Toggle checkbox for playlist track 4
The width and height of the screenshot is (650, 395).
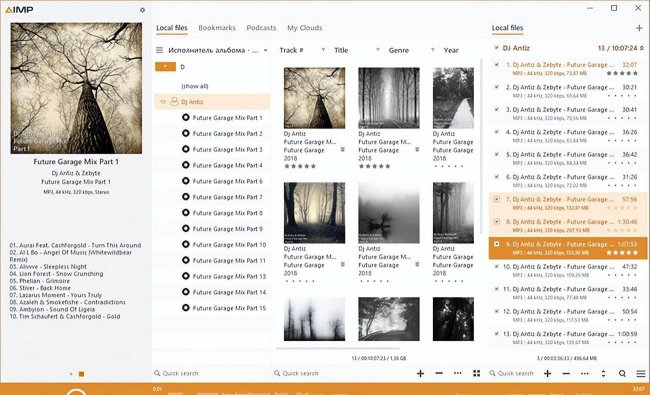(x=497, y=131)
